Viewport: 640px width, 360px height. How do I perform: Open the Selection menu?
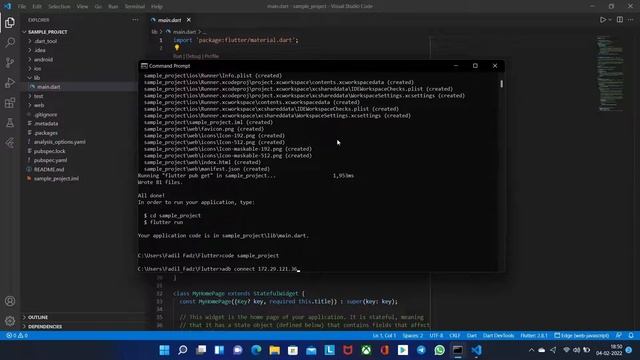coord(59,7)
